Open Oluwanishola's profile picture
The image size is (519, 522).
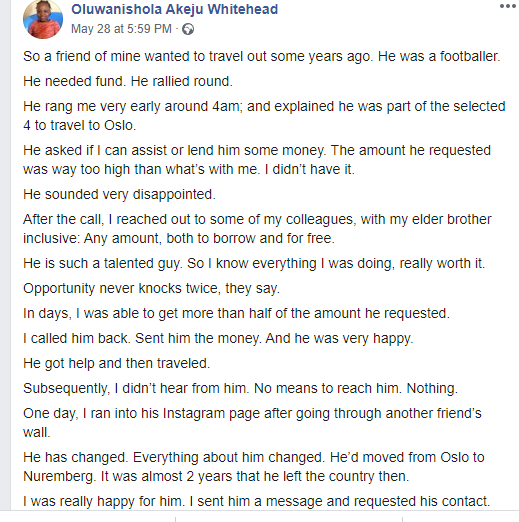coord(43,19)
